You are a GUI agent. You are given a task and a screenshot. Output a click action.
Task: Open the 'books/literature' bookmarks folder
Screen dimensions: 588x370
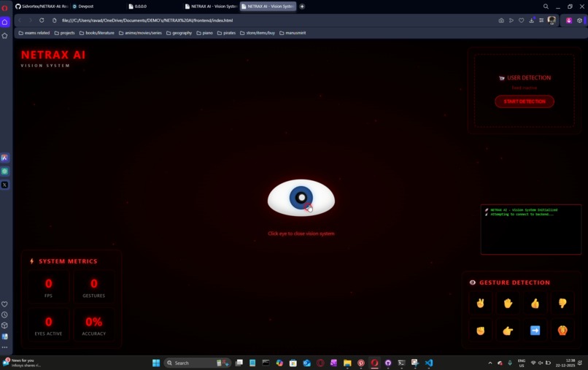96,33
